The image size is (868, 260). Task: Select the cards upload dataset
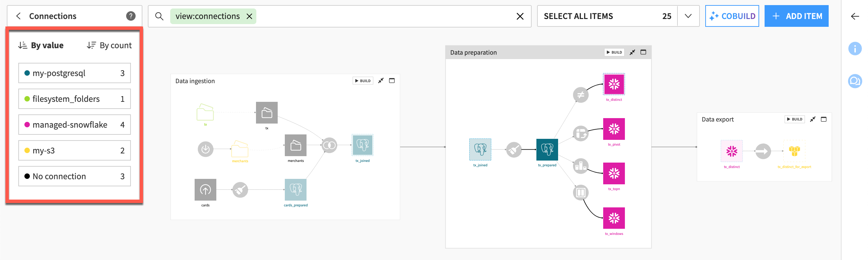pyautogui.click(x=205, y=190)
